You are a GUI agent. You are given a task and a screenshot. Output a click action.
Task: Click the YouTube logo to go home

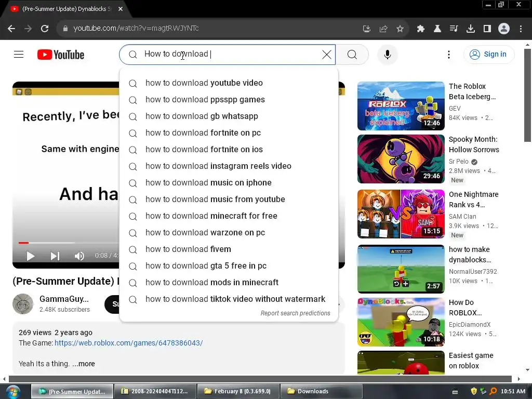[61, 55]
